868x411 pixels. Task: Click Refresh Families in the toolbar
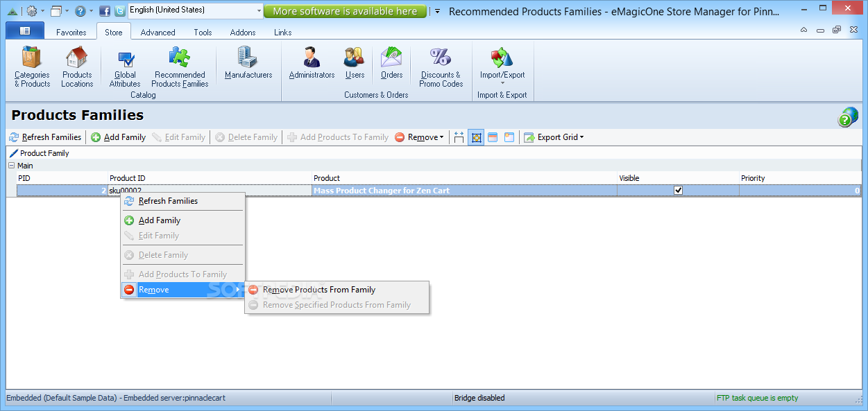(45, 137)
